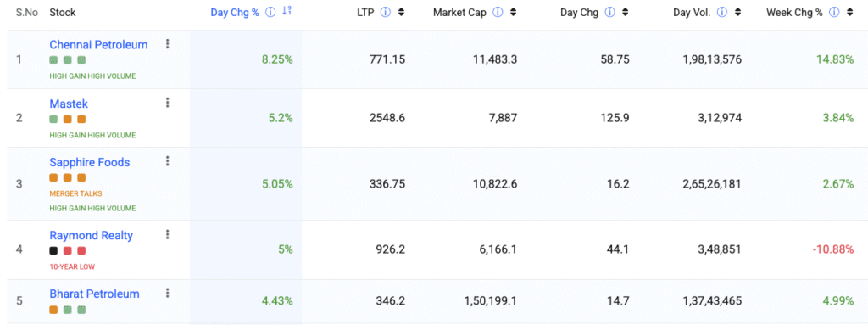
Task: Click first green score square under Mastek
Action: pos(53,120)
